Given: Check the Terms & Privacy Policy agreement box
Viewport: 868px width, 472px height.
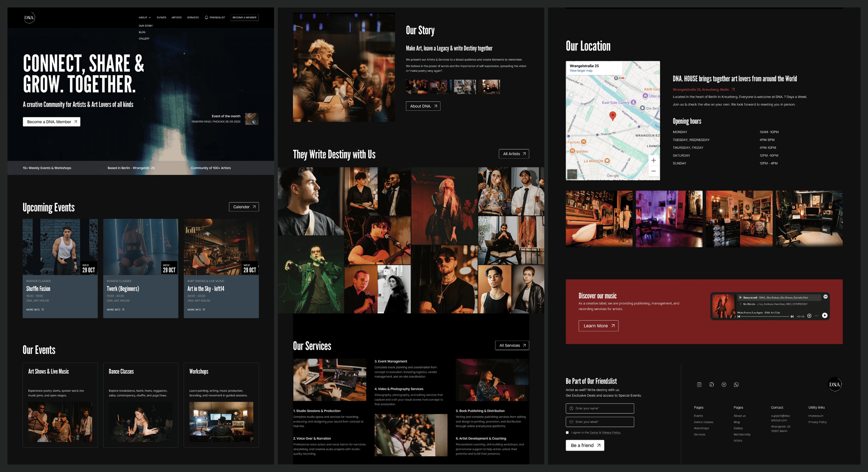Looking at the screenshot, I should [x=567, y=433].
